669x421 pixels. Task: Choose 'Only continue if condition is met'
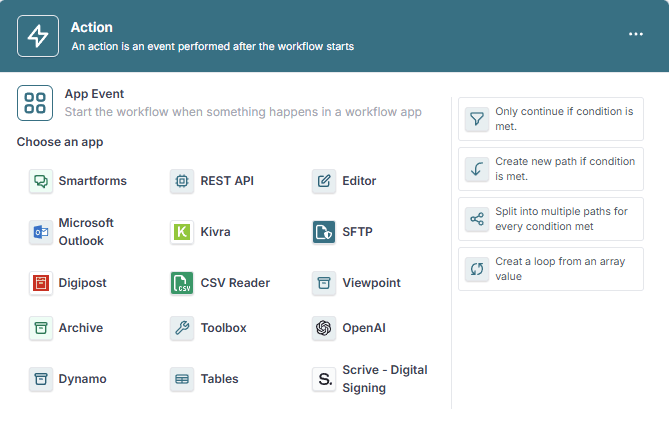coord(551,119)
